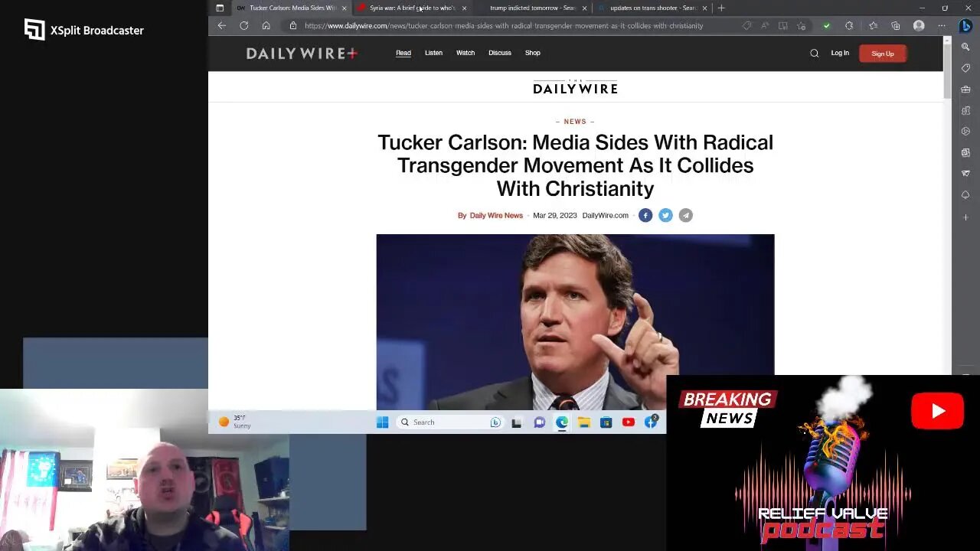The width and height of the screenshot is (980, 551).
Task: Share the article via Telegram icon
Action: click(685, 216)
